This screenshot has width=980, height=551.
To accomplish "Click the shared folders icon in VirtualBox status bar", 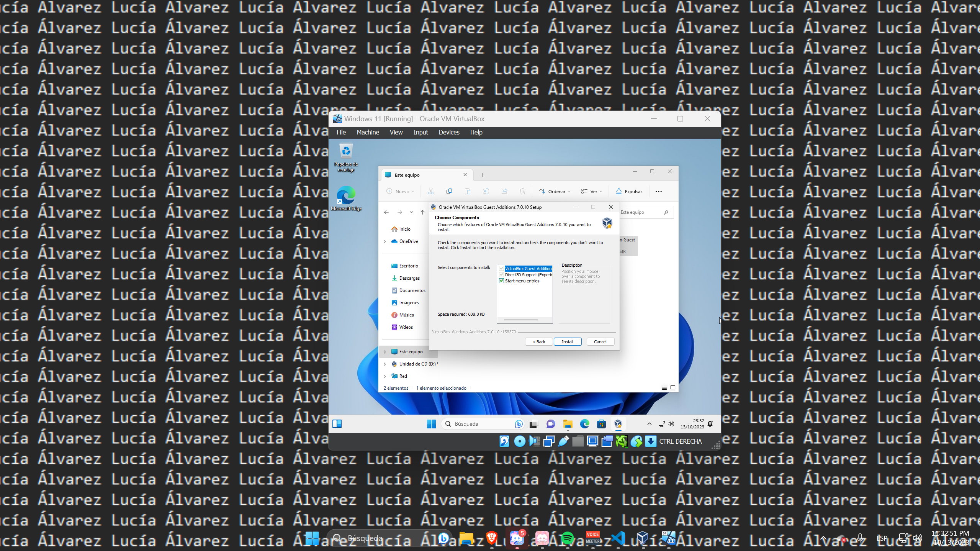I will click(x=578, y=441).
